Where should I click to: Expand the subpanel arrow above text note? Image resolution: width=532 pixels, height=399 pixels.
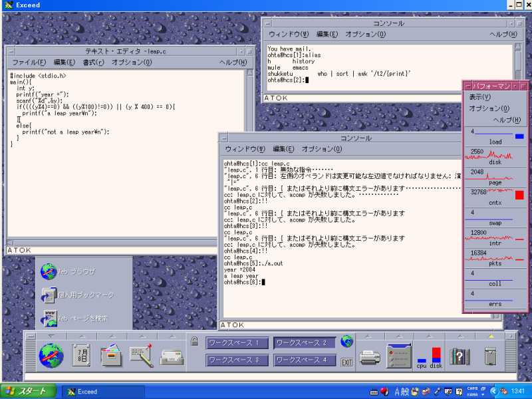[142, 336]
